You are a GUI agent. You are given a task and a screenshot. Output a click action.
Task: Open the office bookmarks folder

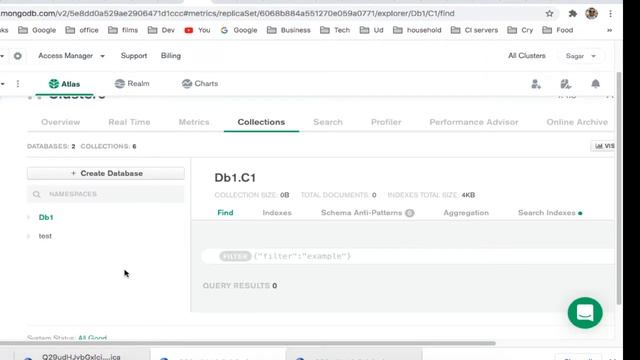[x=82, y=30]
